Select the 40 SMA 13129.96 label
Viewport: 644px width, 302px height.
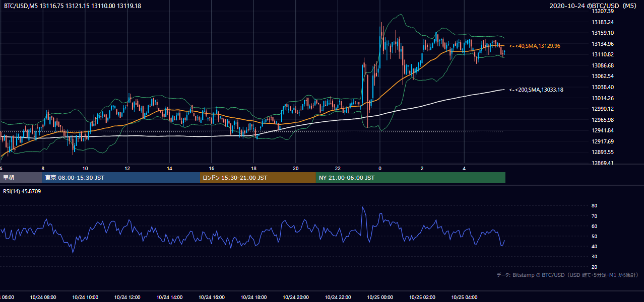click(x=535, y=46)
